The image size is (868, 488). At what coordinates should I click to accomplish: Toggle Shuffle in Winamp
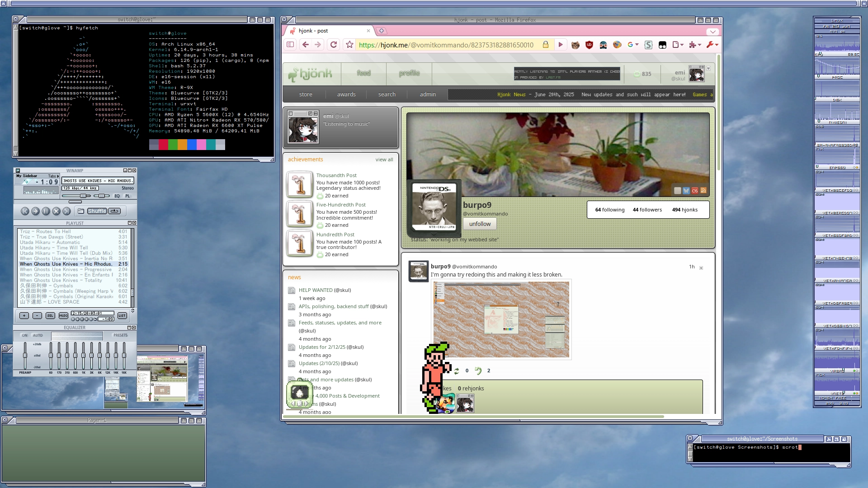coord(97,211)
